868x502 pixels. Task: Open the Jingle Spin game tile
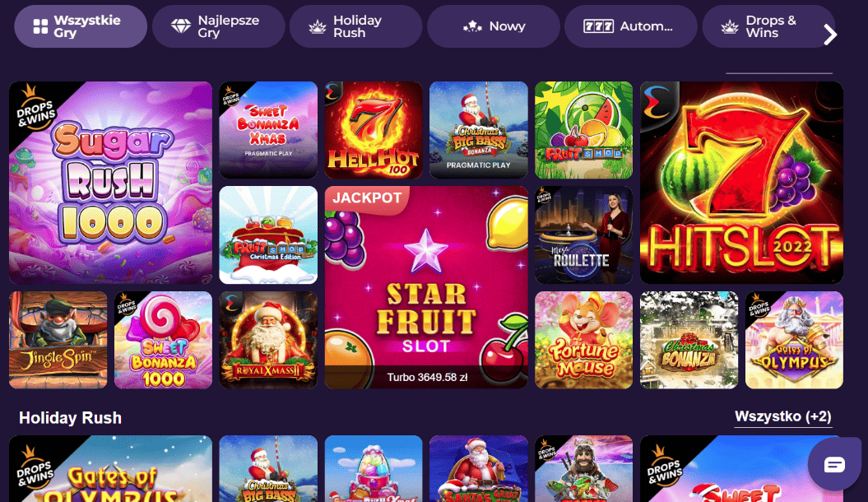tap(58, 340)
